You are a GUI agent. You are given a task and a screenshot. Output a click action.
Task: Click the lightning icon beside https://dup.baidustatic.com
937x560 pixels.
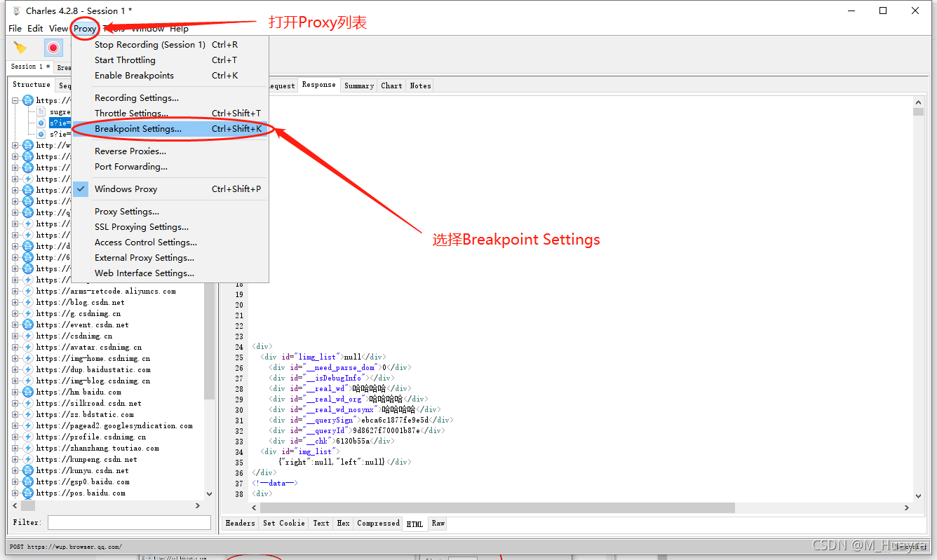click(x=28, y=369)
